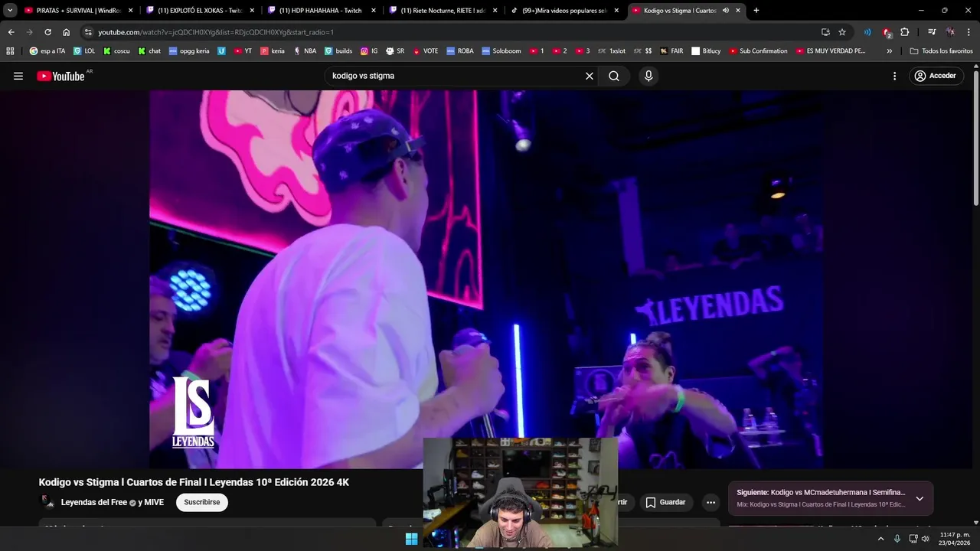Reload the page
Viewport: 980px width, 551px height.
point(47,32)
